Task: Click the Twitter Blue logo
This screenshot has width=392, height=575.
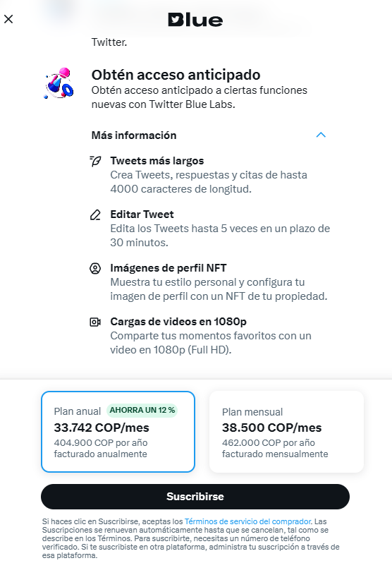Action: [x=195, y=20]
